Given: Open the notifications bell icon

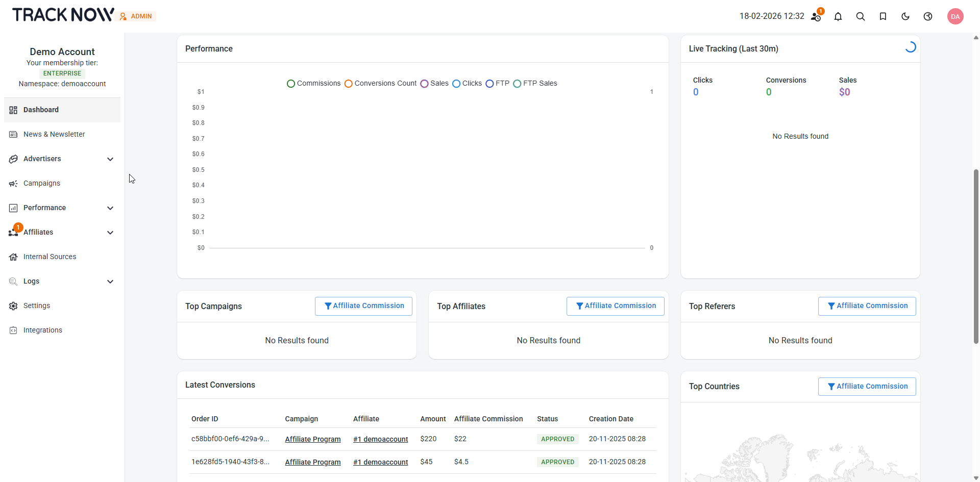Looking at the screenshot, I should coord(838,16).
